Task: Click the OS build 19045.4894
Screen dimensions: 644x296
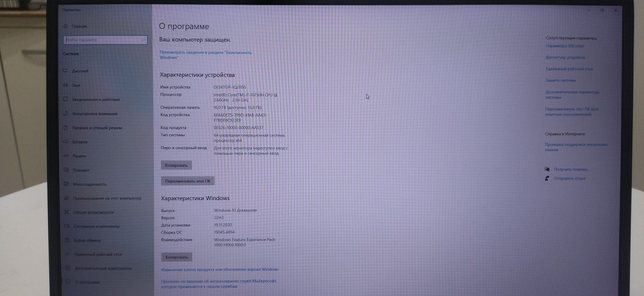Action: (x=224, y=232)
